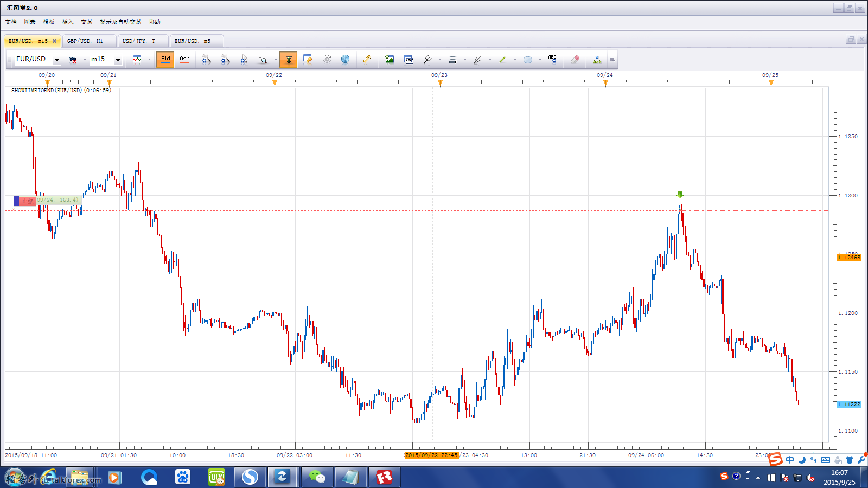Open Sogou browser from the taskbar

[250, 477]
